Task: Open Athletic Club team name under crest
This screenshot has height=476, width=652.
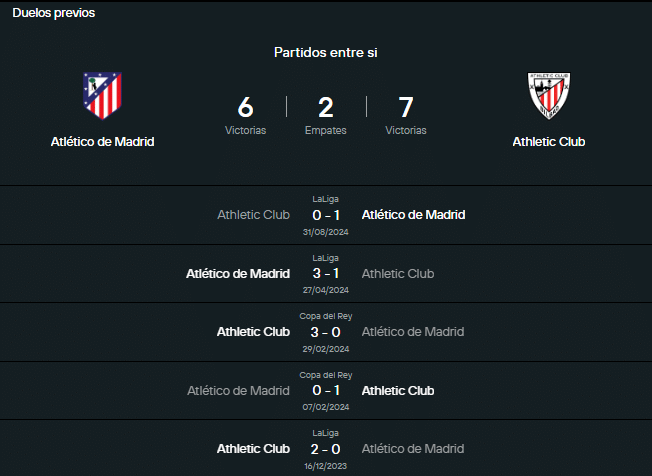Action: tap(548, 142)
